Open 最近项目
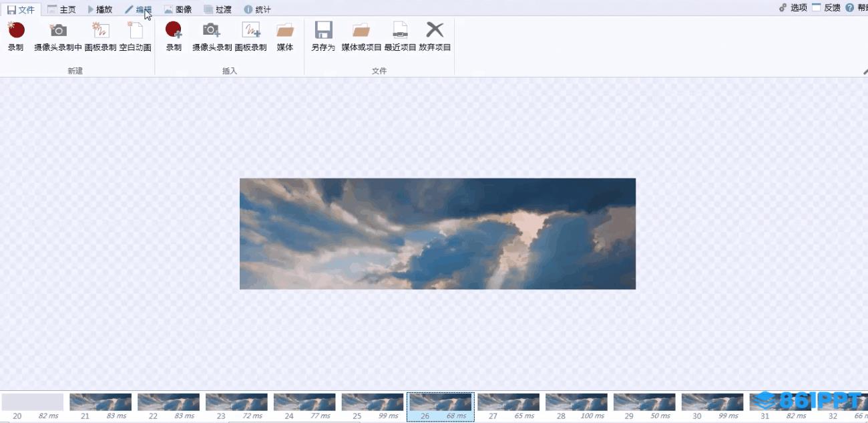The width and height of the screenshot is (868, 423). 400,36
